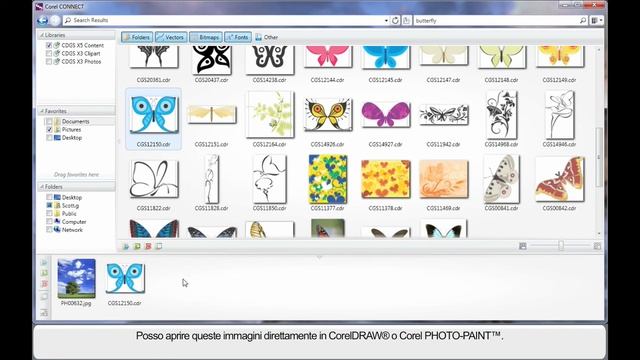Check the Public folder checkbox

(49, 213)
